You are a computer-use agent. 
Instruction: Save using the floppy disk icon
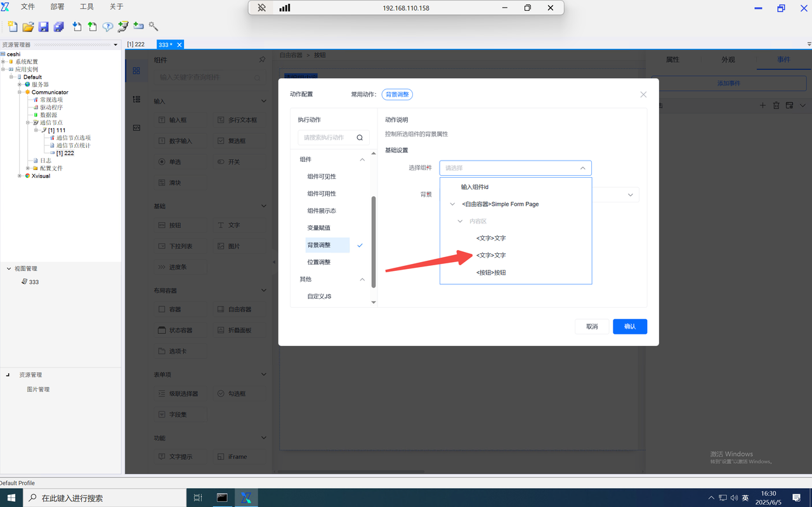(43, 27)
